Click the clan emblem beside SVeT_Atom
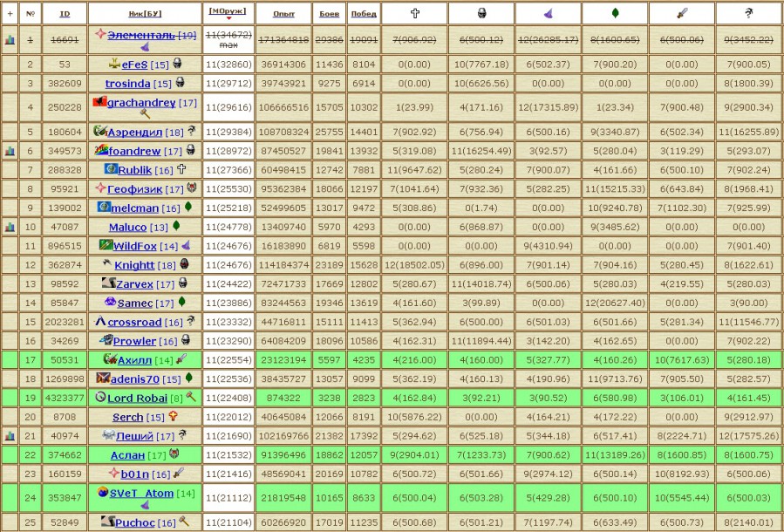 coord(103,492)
